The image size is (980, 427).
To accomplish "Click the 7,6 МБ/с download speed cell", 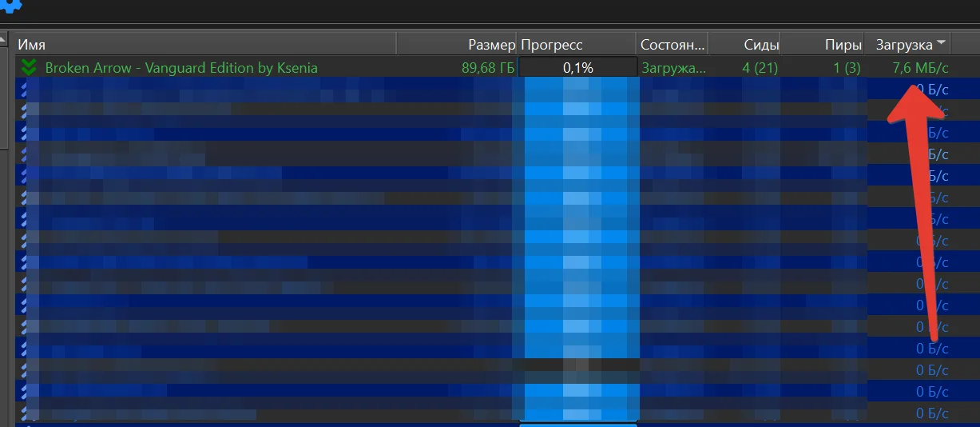I will tap(920, 68).
